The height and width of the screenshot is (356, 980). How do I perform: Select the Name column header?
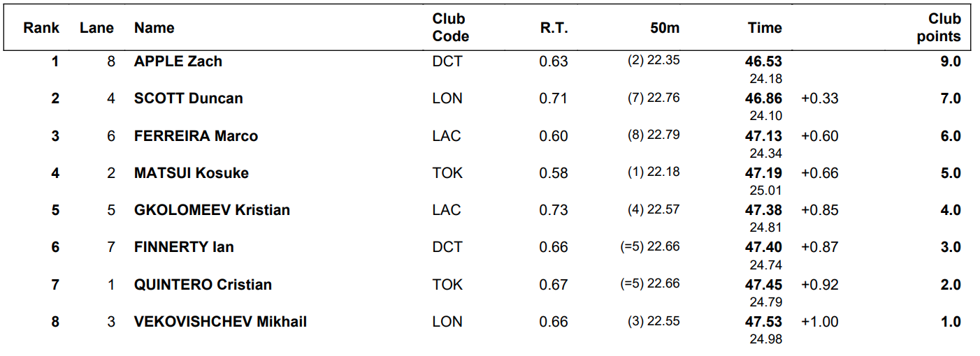pos(154,28)
